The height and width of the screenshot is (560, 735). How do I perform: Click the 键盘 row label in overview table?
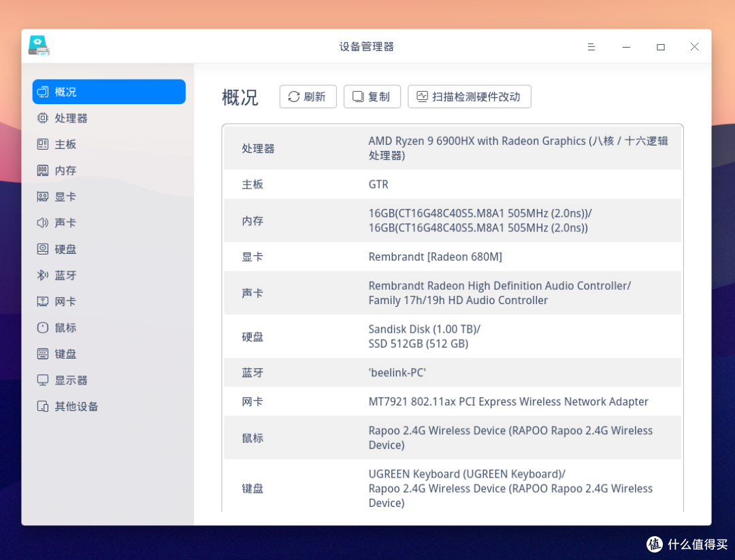[x=252, y=489]
